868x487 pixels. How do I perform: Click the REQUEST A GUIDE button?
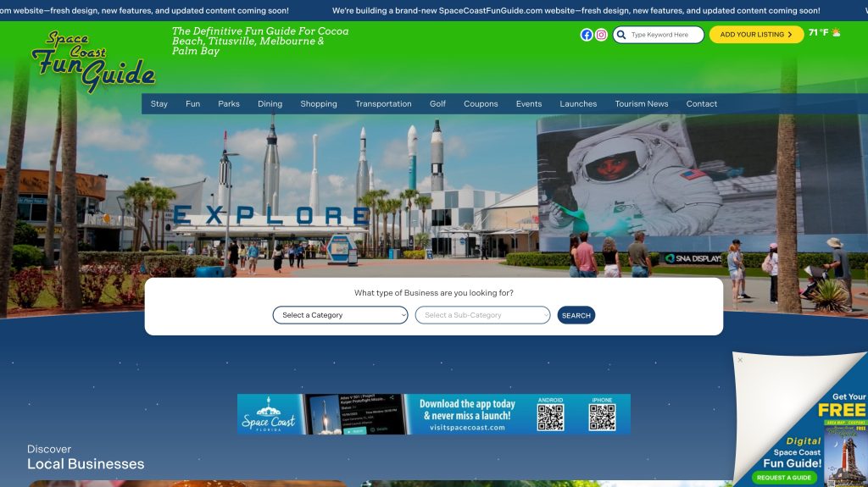[783, 478]
